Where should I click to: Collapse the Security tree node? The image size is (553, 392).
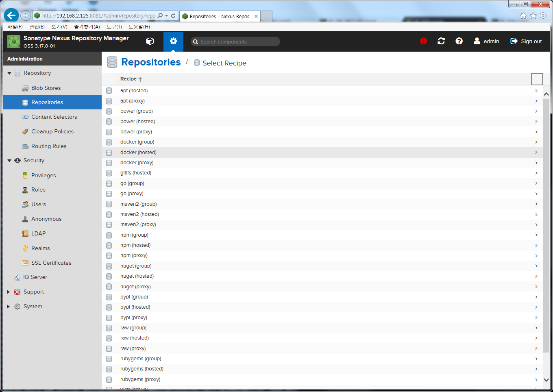coord(9,161)
